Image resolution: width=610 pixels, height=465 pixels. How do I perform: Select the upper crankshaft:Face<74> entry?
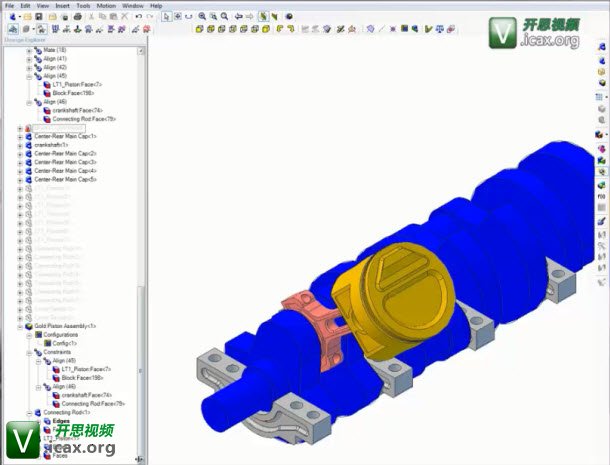point(77,110)
